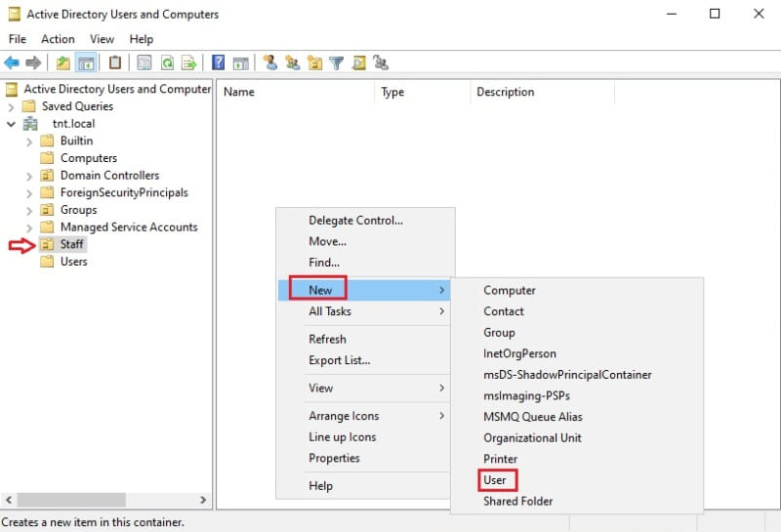This screenshot has height=532, width=781.
Task: Click the Saved Queries folder icon
Action: pyautogui.click(x=29, y=106)
